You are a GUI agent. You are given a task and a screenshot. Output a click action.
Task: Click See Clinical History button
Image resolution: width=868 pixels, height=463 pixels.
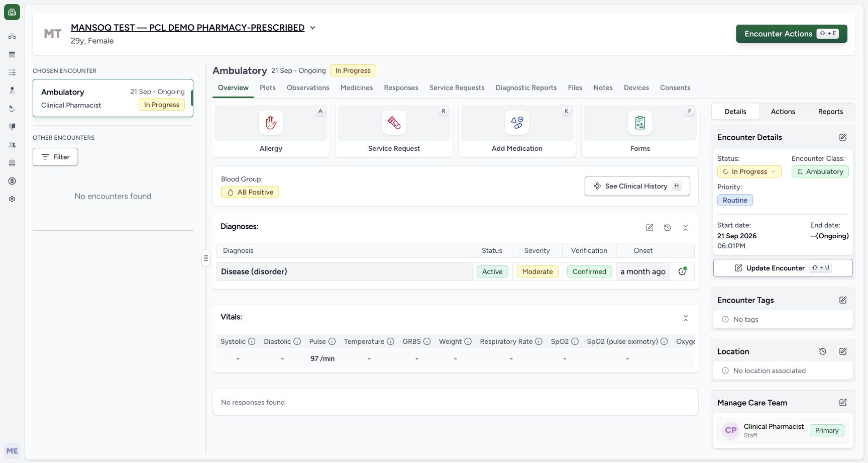pyautogui.click(x=637, y=186)
